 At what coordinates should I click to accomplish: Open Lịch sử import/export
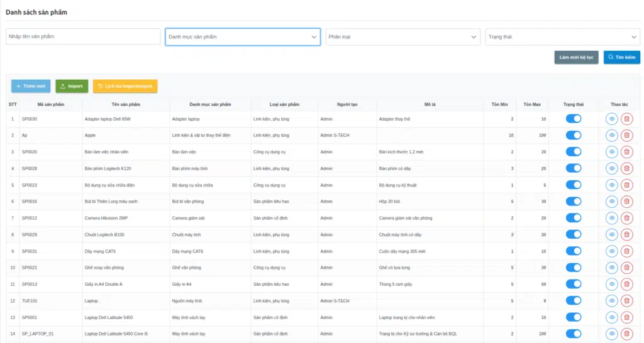[125, 86]
